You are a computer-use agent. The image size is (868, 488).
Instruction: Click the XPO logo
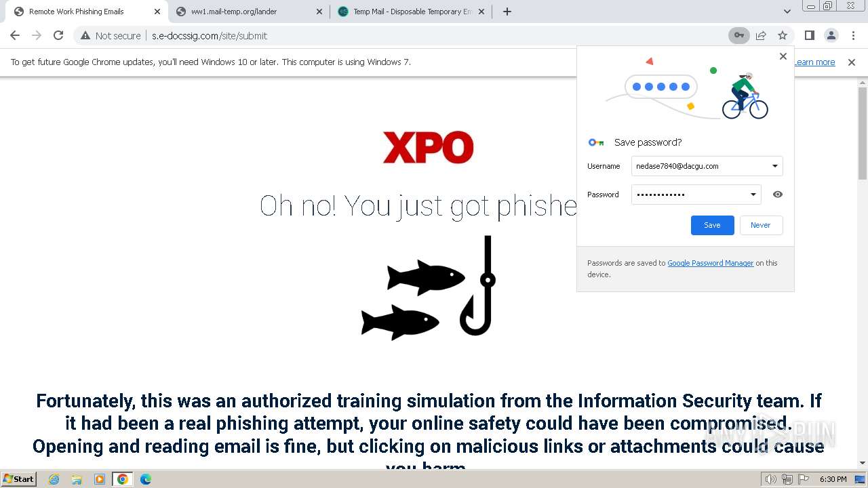(x=428, y=147)
